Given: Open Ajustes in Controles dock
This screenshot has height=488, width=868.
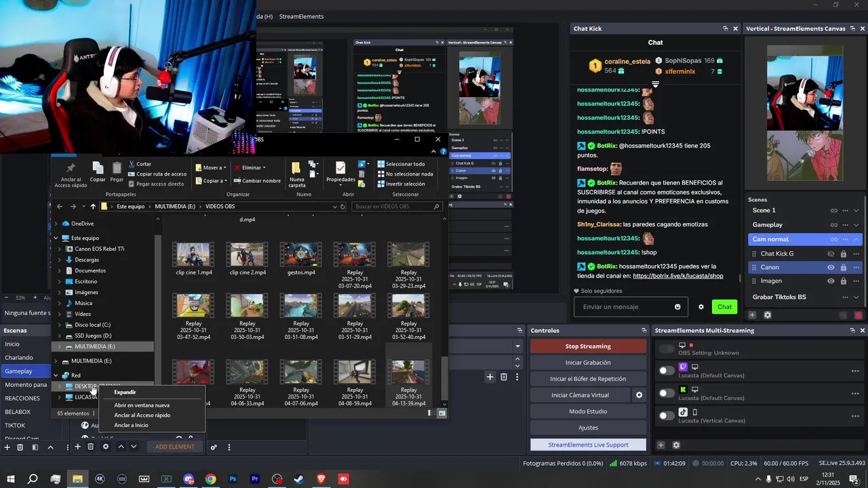Looking at the screenshot, I should [588, 428].
